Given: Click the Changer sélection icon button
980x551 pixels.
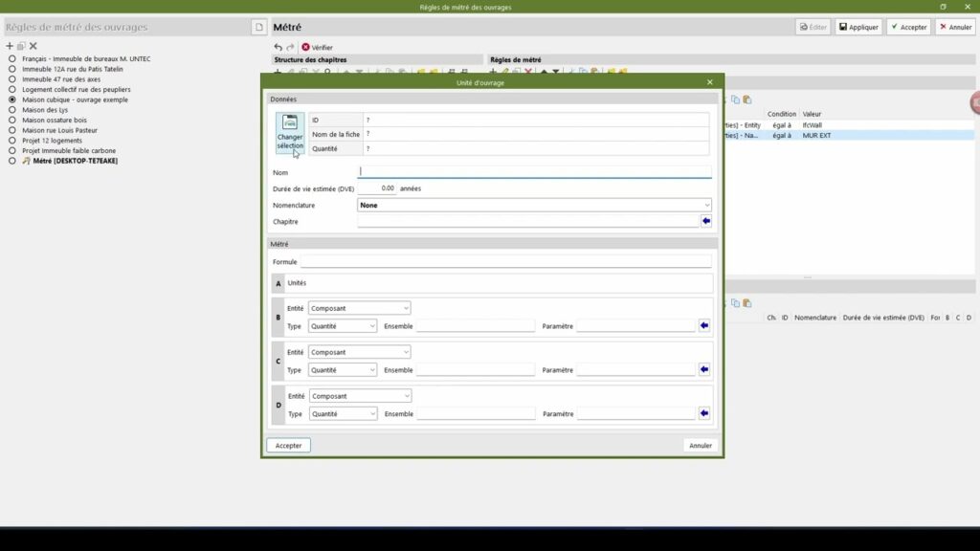Looking at the screenshot, I should point(290,133).
